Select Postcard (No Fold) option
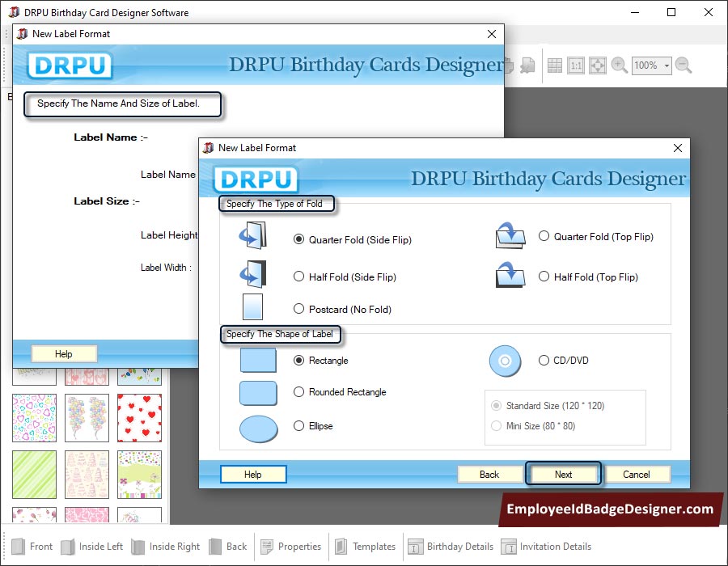The width and height of the screenshot is (728, 566). pos(299,309)
